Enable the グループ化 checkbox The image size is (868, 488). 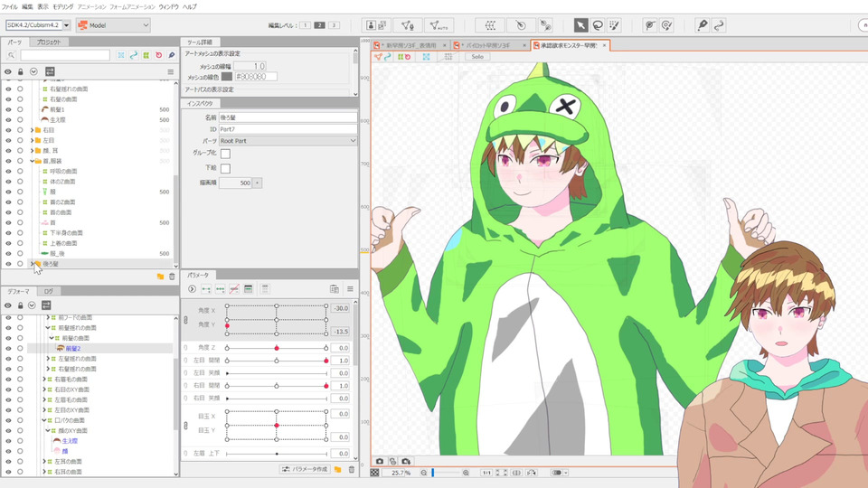point(225,154)
